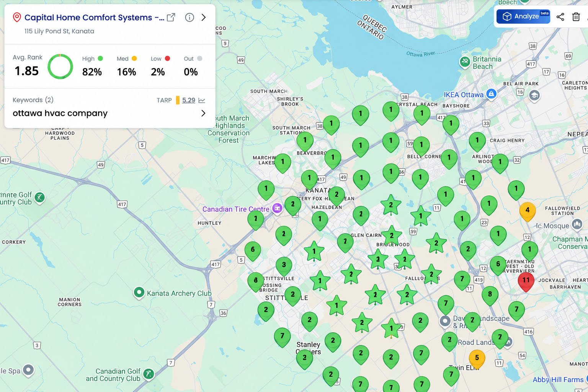Delete scan with trash icon

(x=576, y=16)
